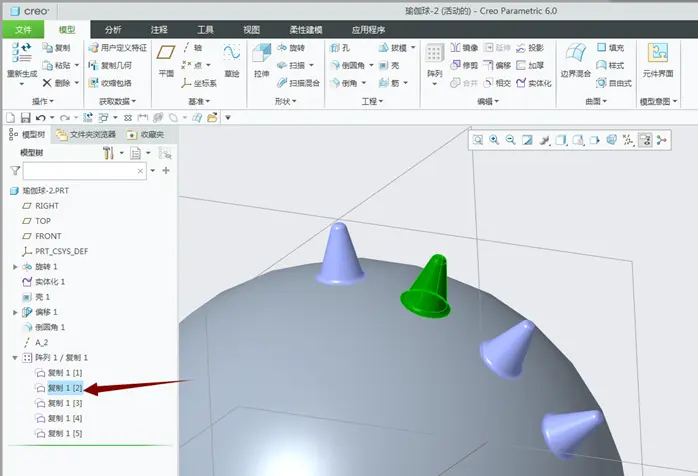This screenshot has height=476, width=698.
Task: Select the 拉伸 extrude tool
Action: point(261,60)
